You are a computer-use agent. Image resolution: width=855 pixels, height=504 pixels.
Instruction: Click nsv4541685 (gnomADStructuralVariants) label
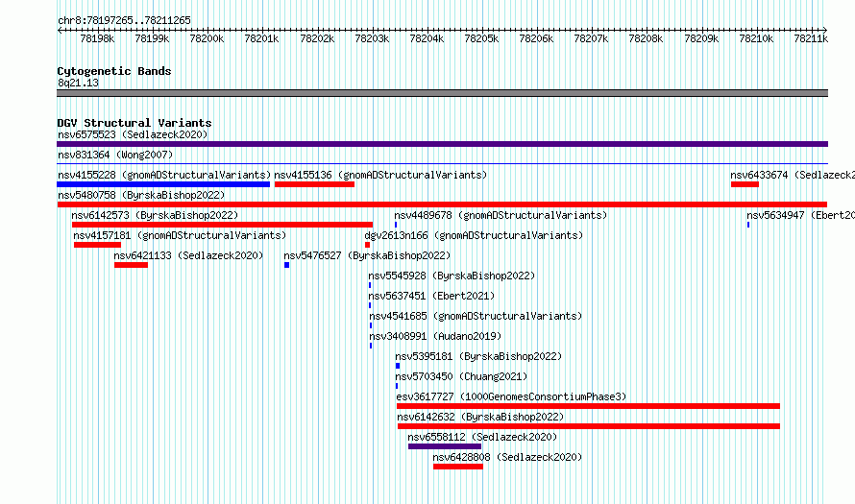(476, 316)
